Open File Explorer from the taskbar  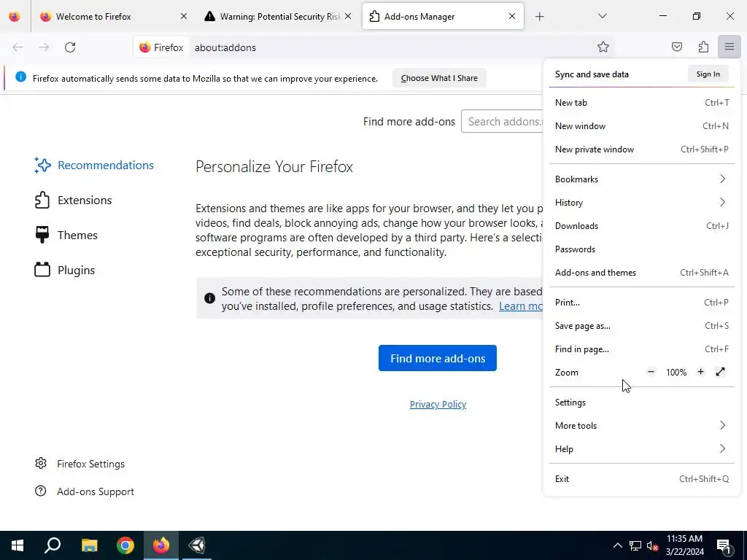point(89,545)
